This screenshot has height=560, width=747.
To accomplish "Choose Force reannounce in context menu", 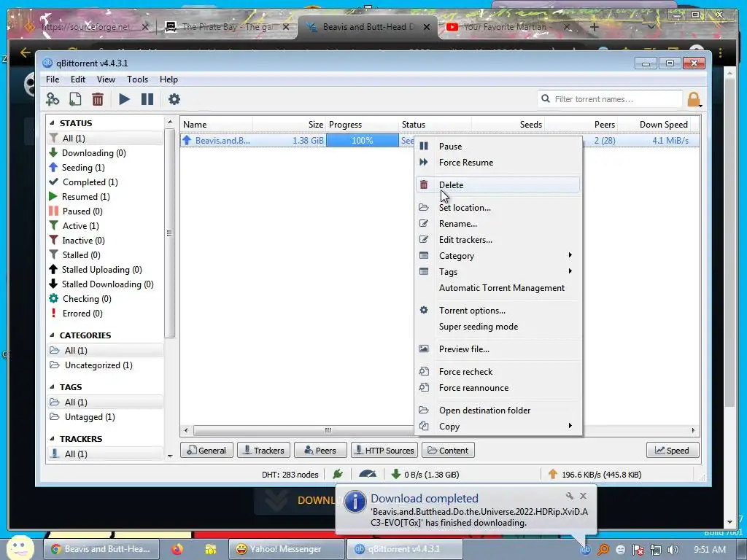I will (x=498, y=388).
